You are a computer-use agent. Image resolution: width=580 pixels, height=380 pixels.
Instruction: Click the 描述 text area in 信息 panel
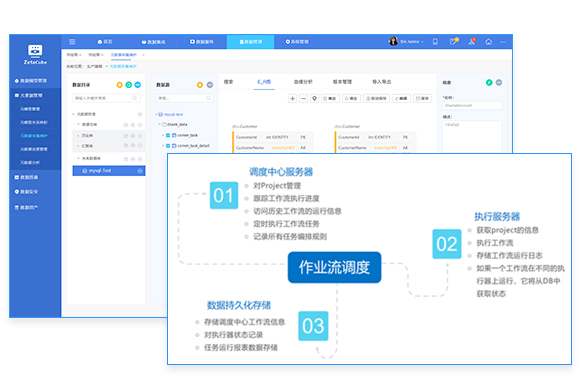click(x=472, y=136)
